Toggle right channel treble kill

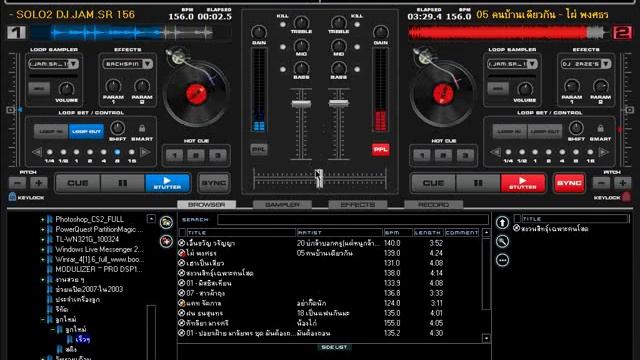pos(357,24)
